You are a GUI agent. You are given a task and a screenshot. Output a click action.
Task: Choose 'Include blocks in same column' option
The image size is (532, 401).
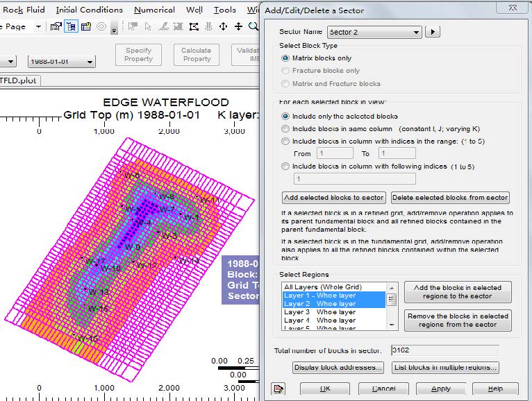click(x=285, y=129)
